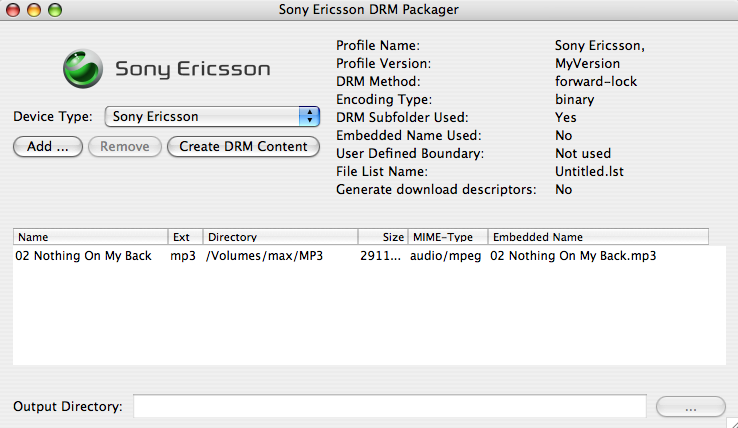This screenshot has height=428, width=738.
Task: Sort list by Name column header
Action: pyautogui.click(x=90, y=237)
